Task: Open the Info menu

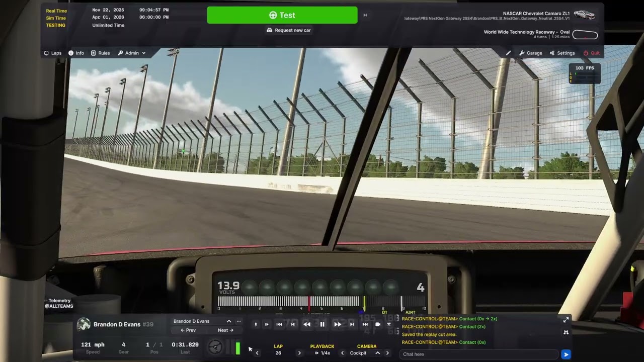Action: (76, 53)
